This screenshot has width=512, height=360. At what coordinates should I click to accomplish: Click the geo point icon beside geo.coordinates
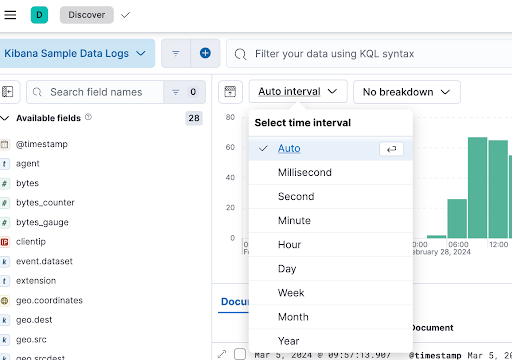pos(4,301)
